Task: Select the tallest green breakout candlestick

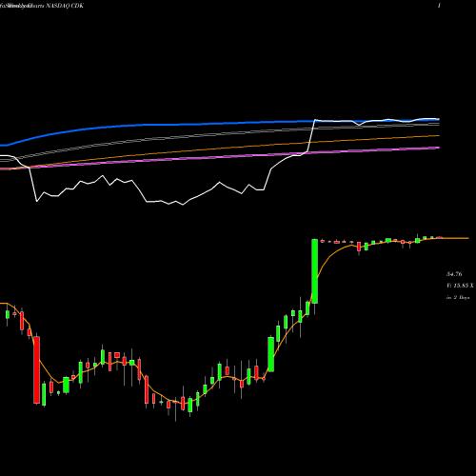Action: [314, 271]
